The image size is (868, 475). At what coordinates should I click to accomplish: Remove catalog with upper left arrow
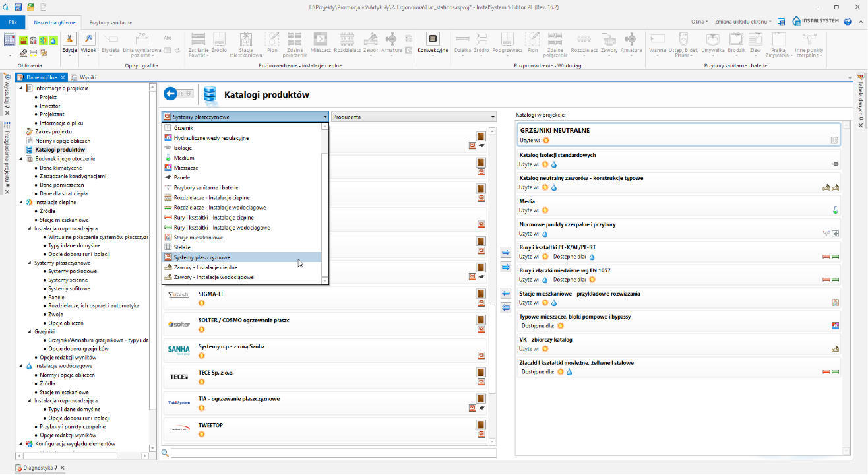click(x=506, y=293)
